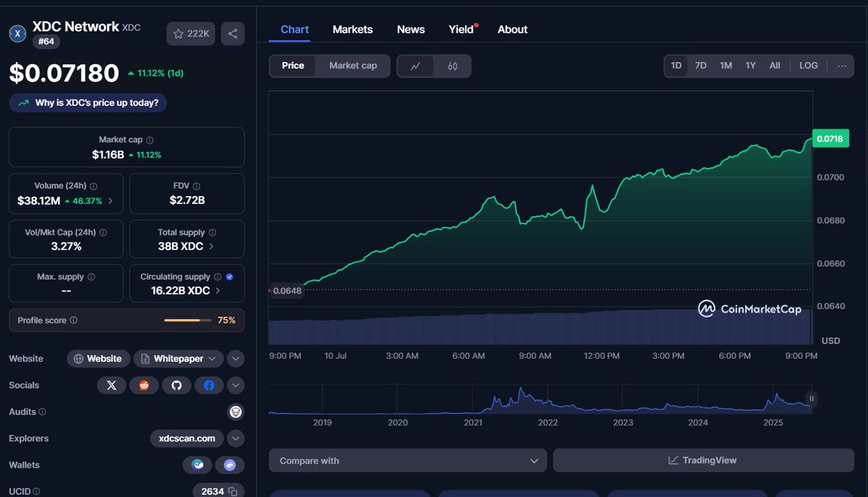Expand more website links chevron
The image size is (868, 497).
235,359
